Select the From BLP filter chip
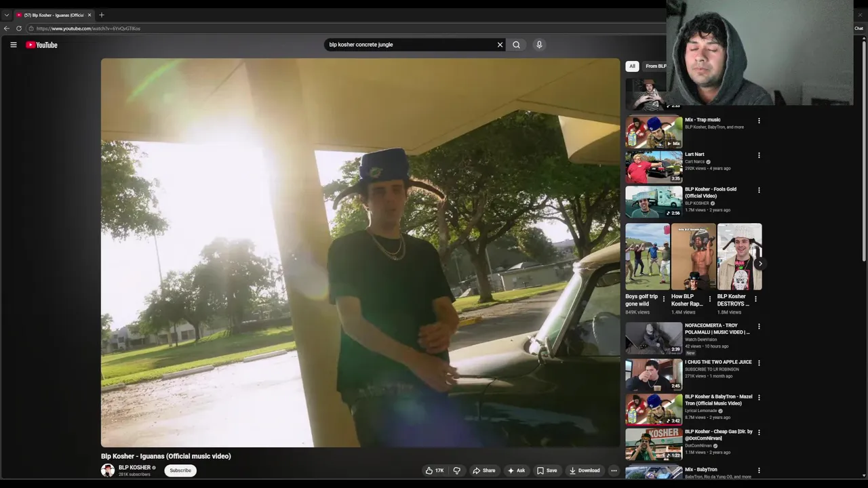This screenshot has height=488, width=868. point(656,66)
